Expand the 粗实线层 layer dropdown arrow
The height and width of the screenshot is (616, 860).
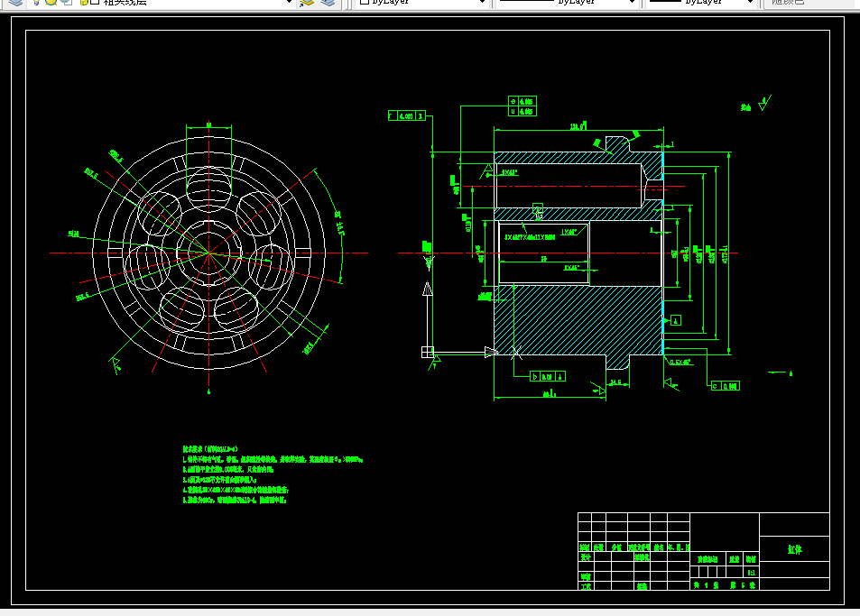pos(289,2)
